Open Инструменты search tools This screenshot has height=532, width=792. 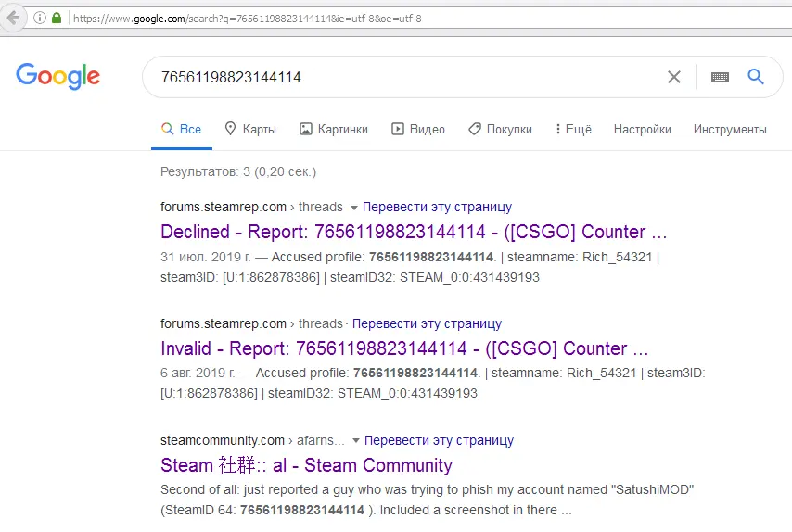tap(730, 129)
